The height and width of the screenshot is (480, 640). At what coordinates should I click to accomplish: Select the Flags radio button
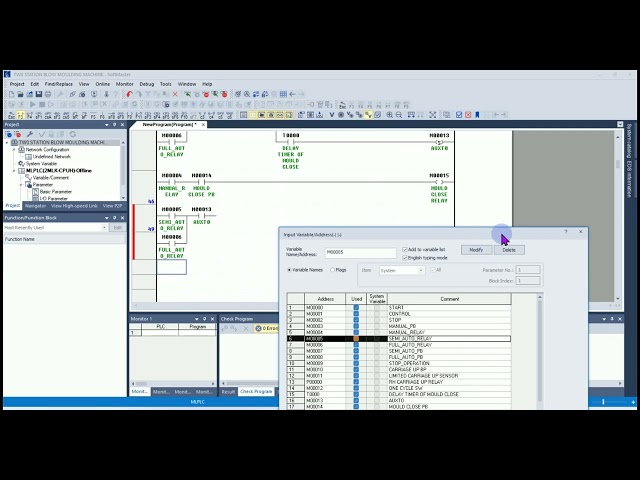click(332, 270)
